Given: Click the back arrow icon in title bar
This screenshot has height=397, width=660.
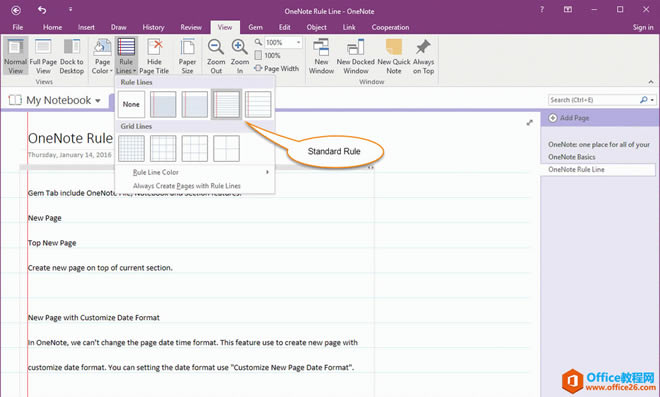Looking at the screenshot, I should coord(16,10).
